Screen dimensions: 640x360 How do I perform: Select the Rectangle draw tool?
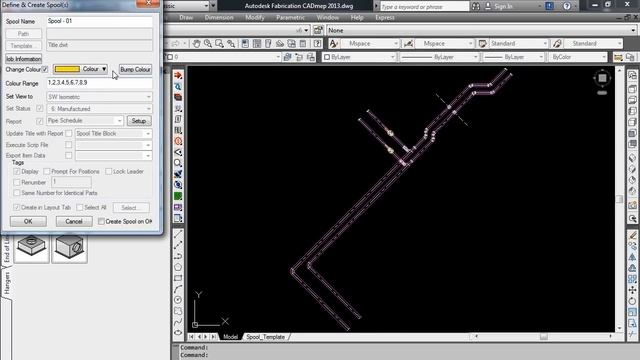point(178,278)
